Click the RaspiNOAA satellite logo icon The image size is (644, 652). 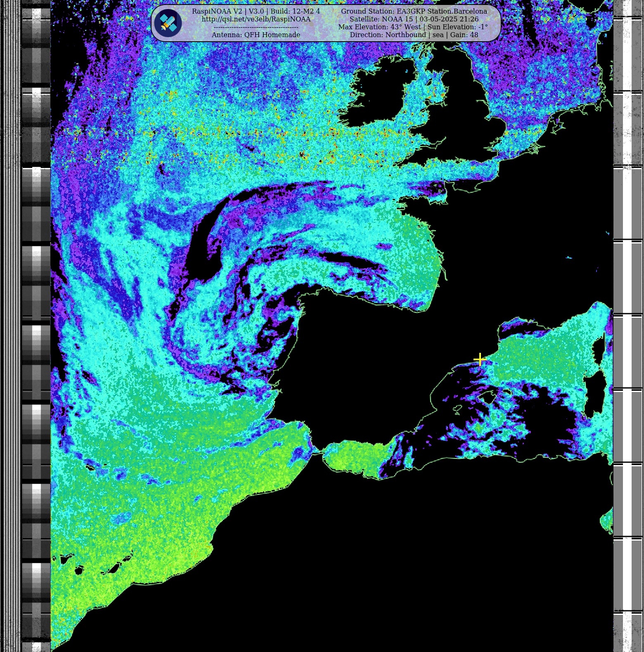(168, 23)
